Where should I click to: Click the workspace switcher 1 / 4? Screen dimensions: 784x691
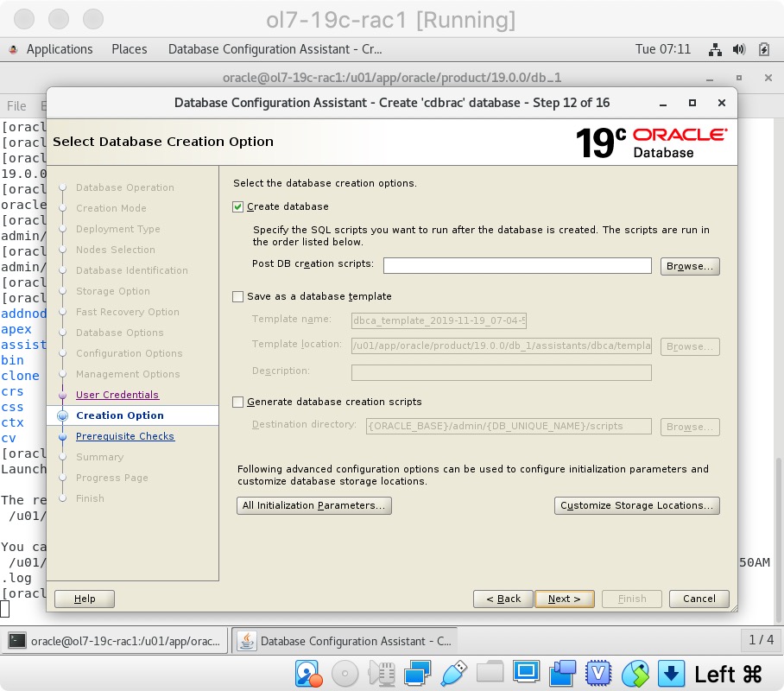point(761,640)
